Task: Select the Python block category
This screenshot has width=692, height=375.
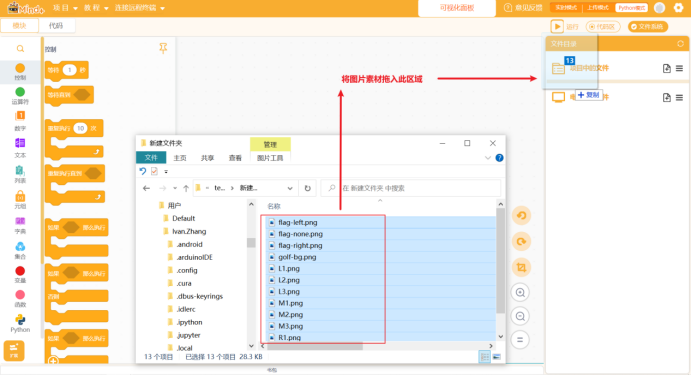Action: pyautogui.click(x=20, y=323)
